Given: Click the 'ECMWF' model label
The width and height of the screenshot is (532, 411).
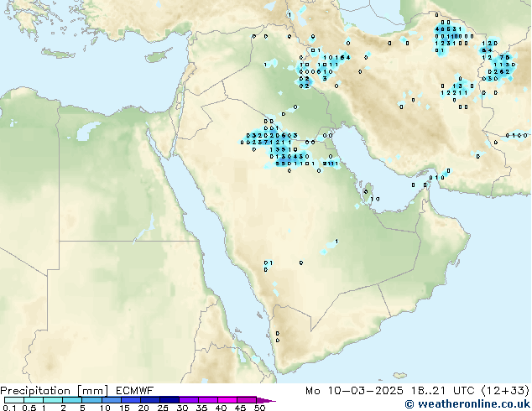Looking at the screenshot, I should [134, 391].
